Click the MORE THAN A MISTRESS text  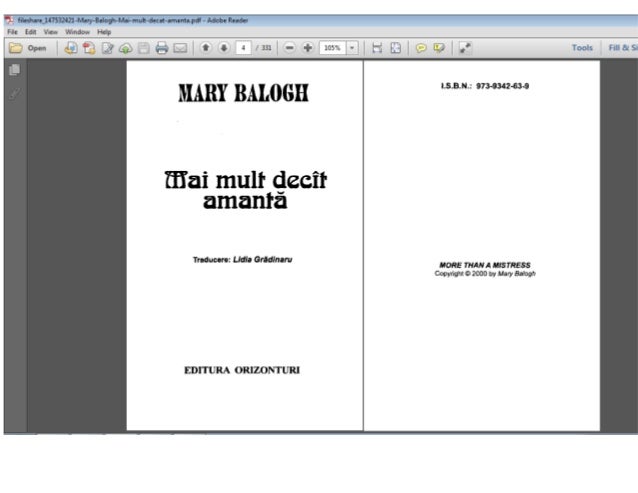[485, 265]
